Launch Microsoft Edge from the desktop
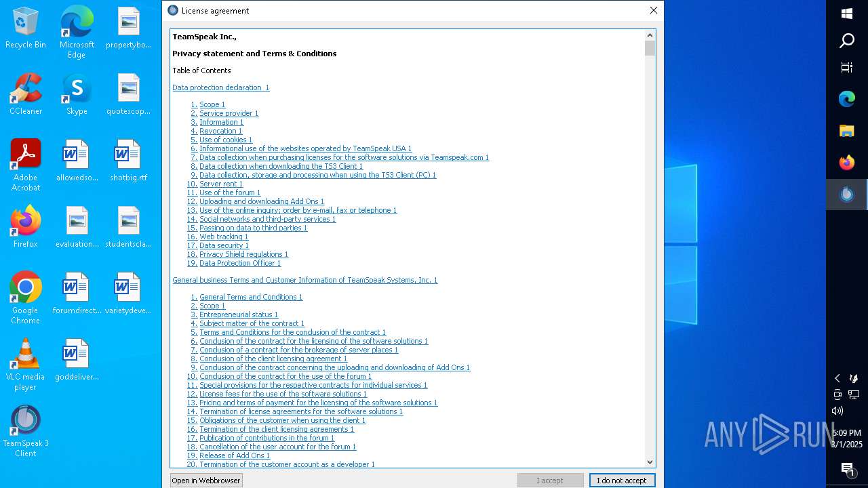This screenshot has height=488, width=868. 77,33
